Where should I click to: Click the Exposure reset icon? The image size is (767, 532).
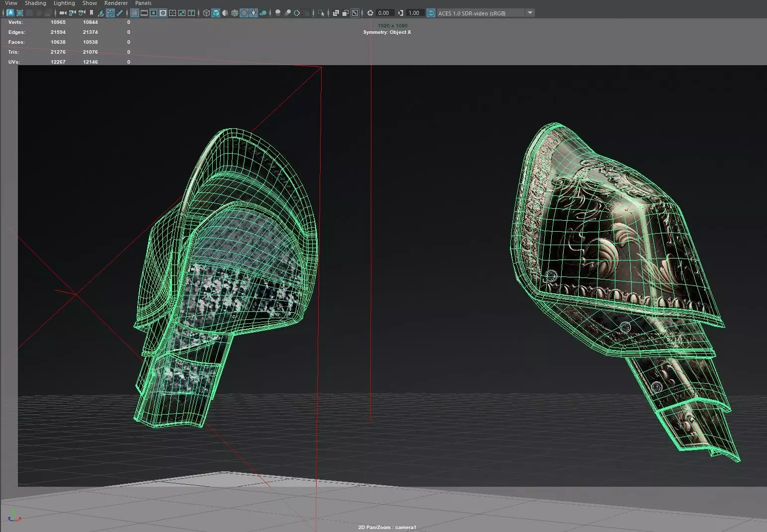click(370, 13)
